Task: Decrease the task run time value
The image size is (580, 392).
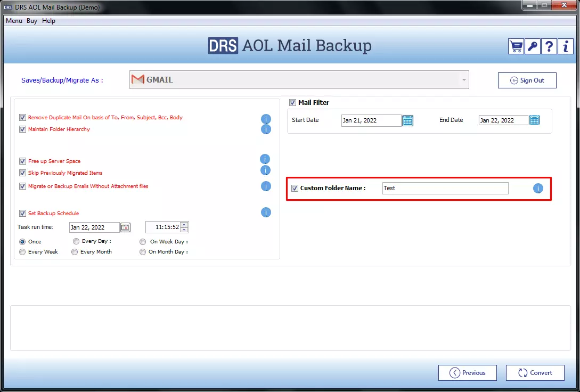Action: pyautogui.click(x=184, y=230)
